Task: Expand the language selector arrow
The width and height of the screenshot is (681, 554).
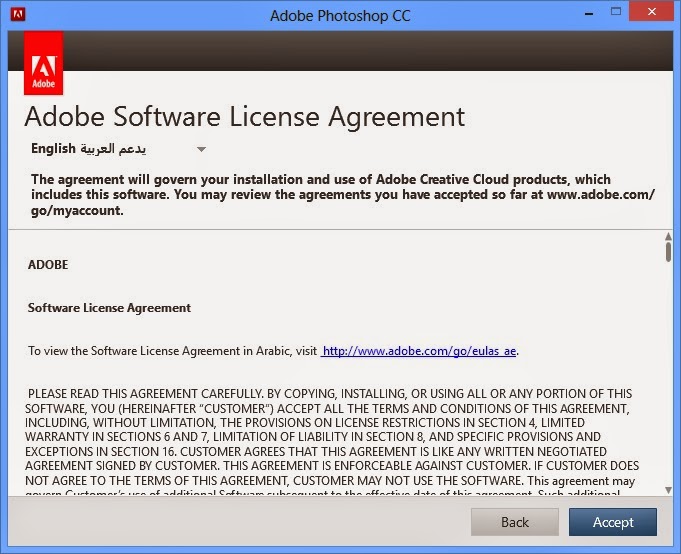Action: click(x=201, y=150)
